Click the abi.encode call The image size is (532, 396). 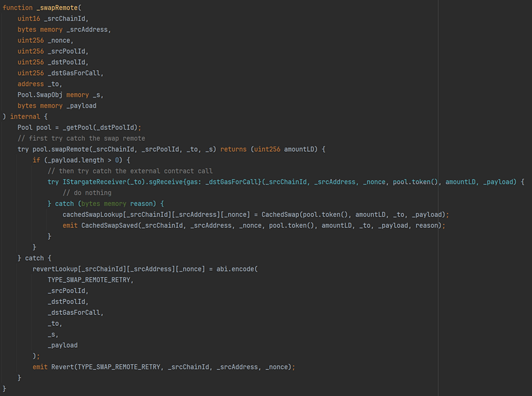click(x=235, y=269)
